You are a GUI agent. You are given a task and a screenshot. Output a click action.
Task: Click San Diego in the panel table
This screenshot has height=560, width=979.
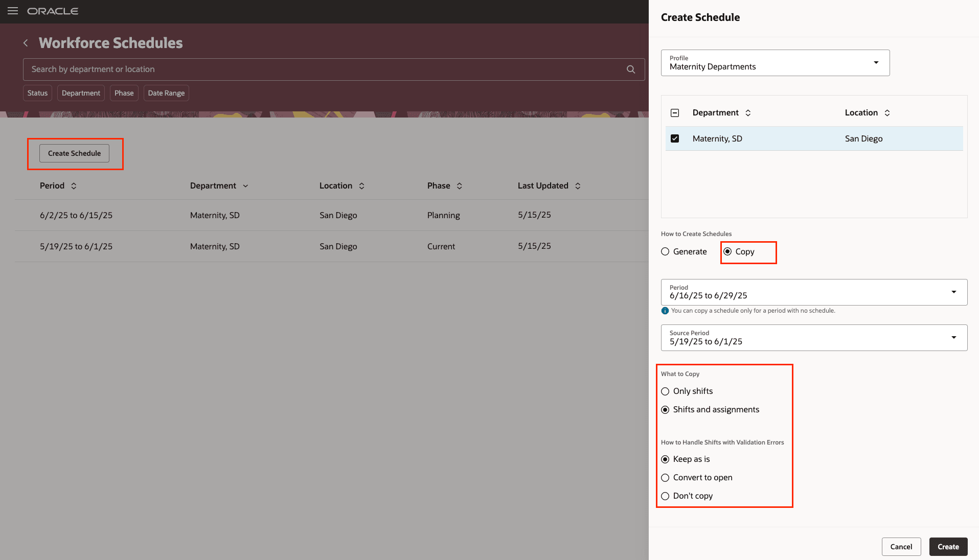pyautogui.click(x=863, y=138)
